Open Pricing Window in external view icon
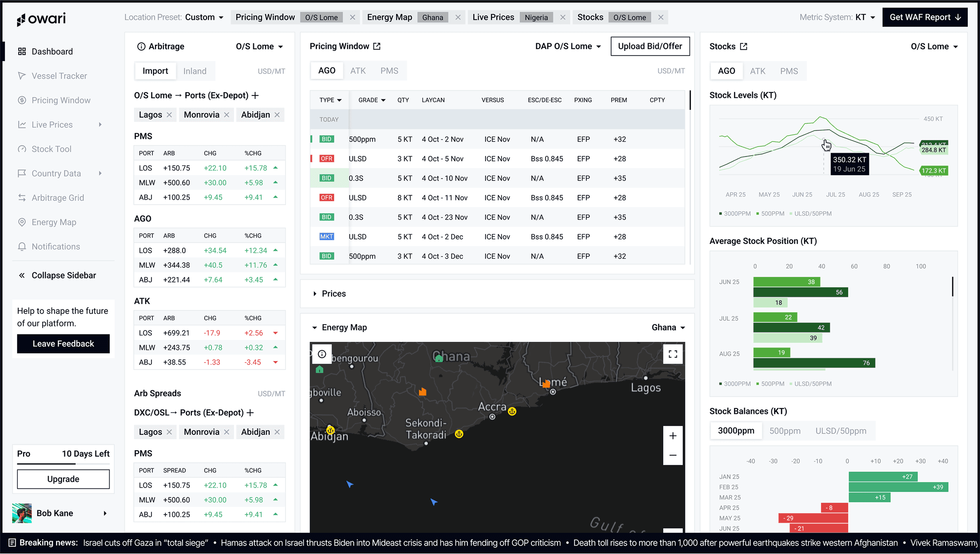 click(x=377, y=46)
